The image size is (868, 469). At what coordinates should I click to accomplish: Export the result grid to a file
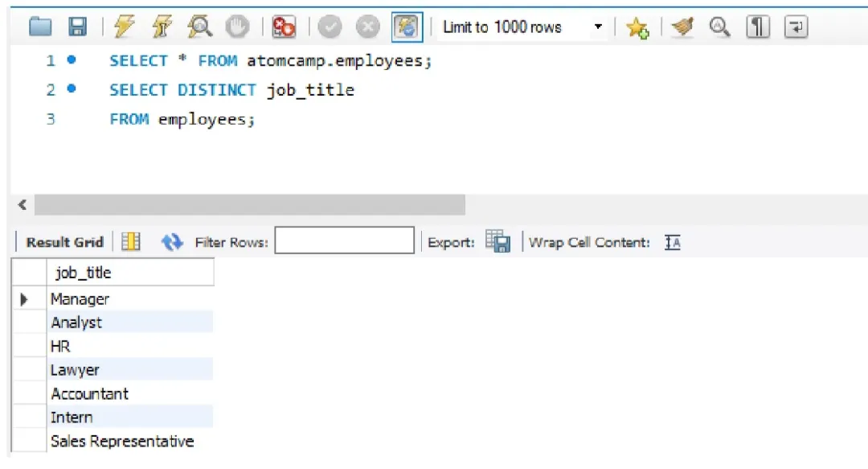[498, 241]
